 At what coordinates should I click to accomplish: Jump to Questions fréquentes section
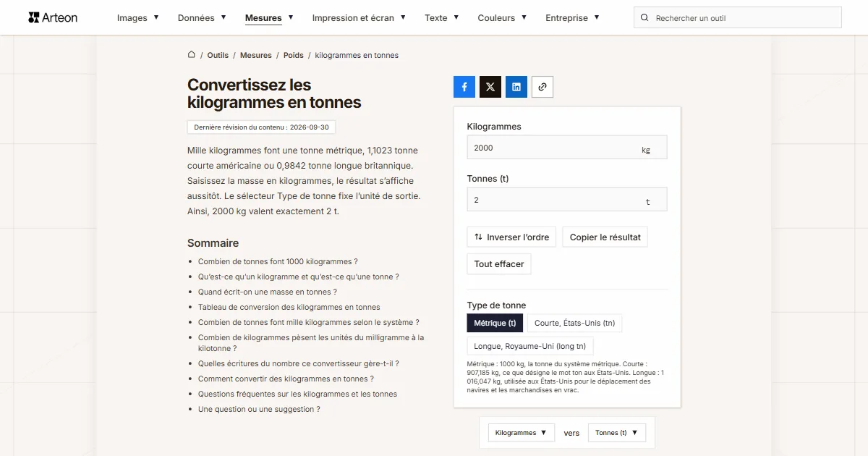pos(297,394)
